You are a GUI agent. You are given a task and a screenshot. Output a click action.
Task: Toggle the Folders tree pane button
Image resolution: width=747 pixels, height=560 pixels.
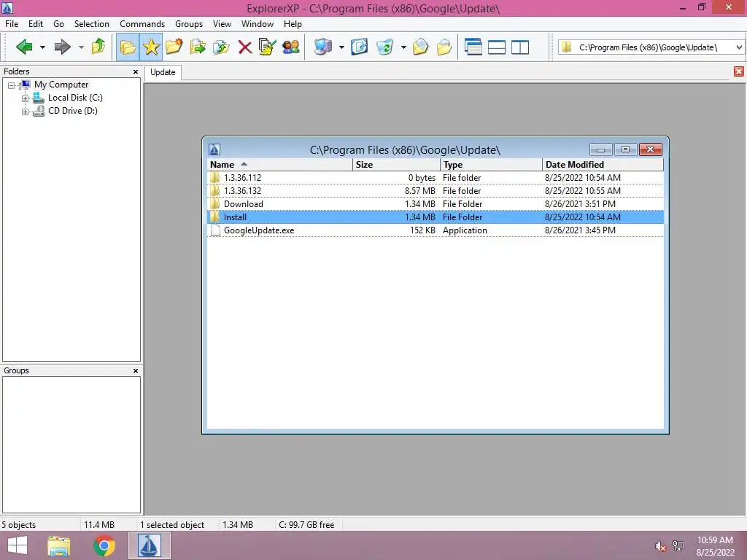point(128,47)
